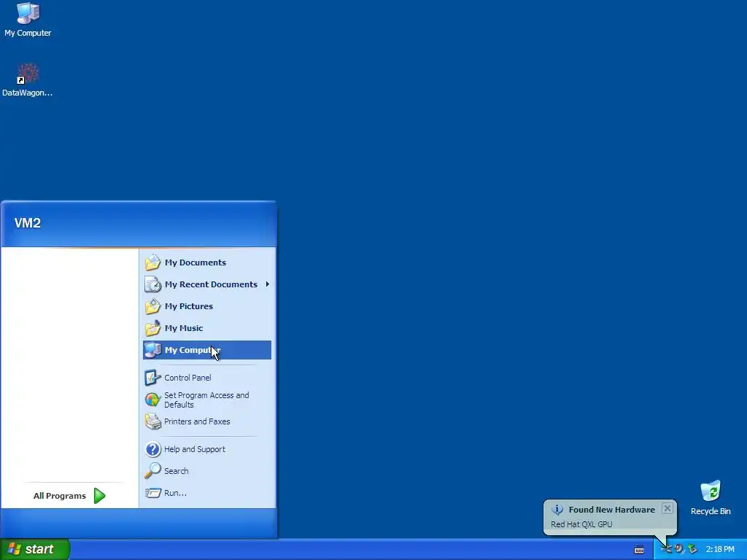Click the My Music folder icon
The height and width of the screenshot is (560, 747).
tap(153, 328)
